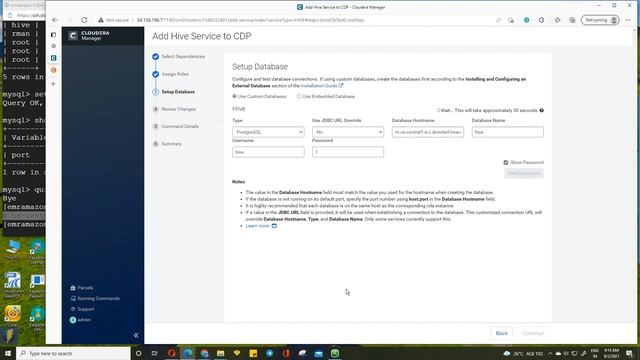
Task: Open Cortana circle in taskbar
Action: pyautogui.click(x=138, y=353)
